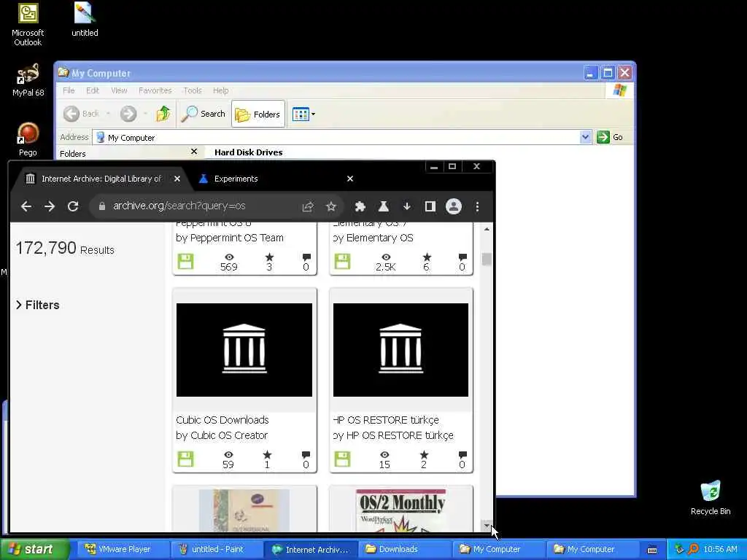Open View menu in My Computer
The height and width of the screenshot is (560, 747).
(x=119, y=90)
